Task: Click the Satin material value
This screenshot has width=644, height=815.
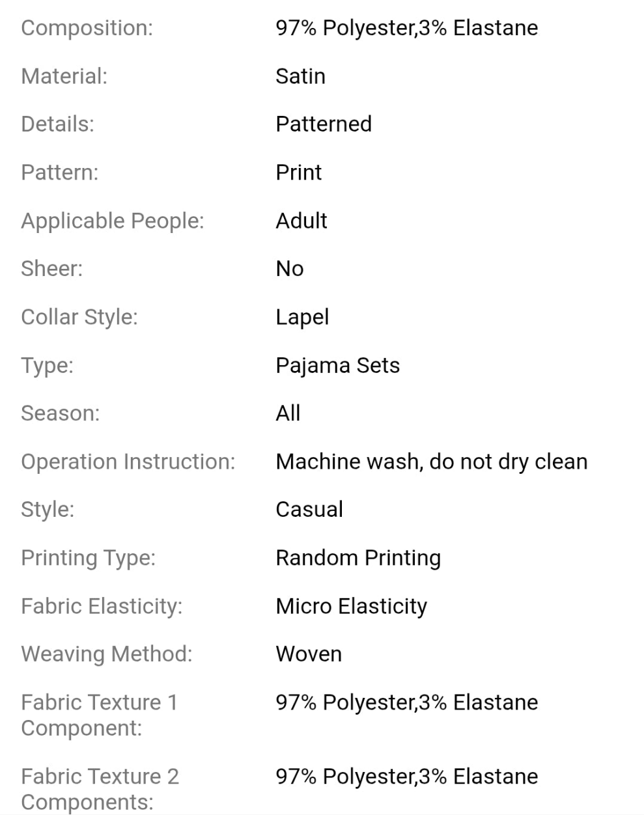Action: (300, 76)
